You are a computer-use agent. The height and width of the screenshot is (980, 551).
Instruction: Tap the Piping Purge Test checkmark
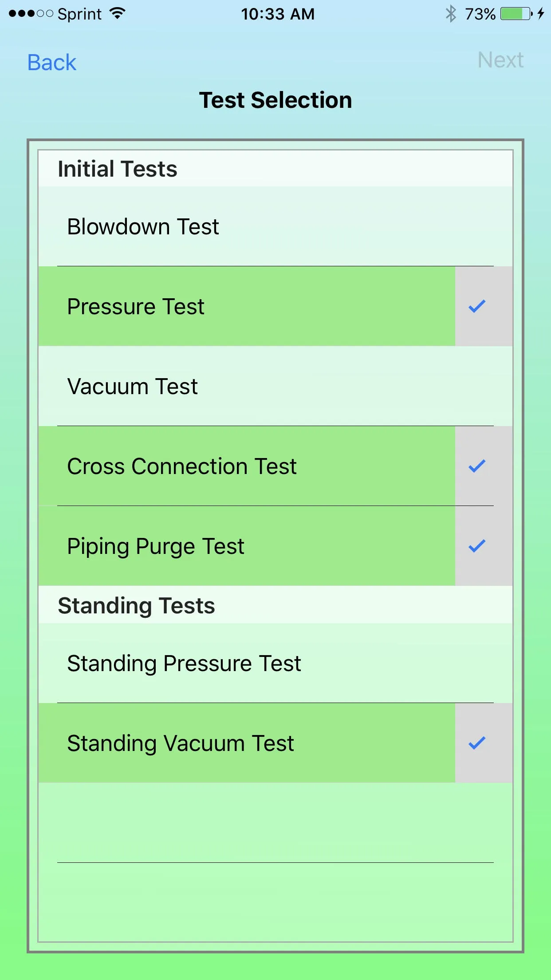pyautogui.click(x=477, y=546)
